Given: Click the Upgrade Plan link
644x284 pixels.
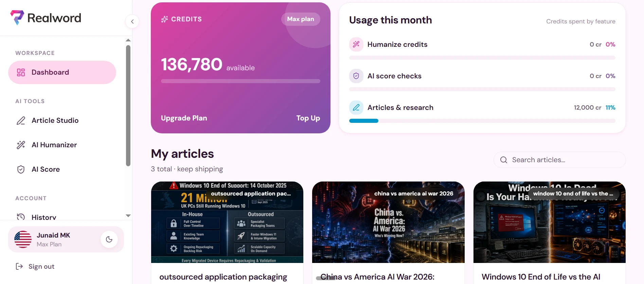Looking at the screenshot, I should [184, 118].
